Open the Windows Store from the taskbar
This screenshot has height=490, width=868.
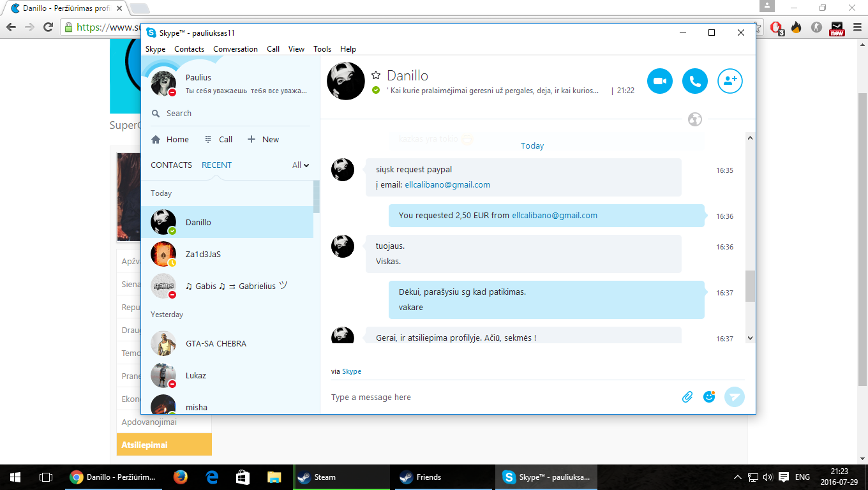pos(243,477)
